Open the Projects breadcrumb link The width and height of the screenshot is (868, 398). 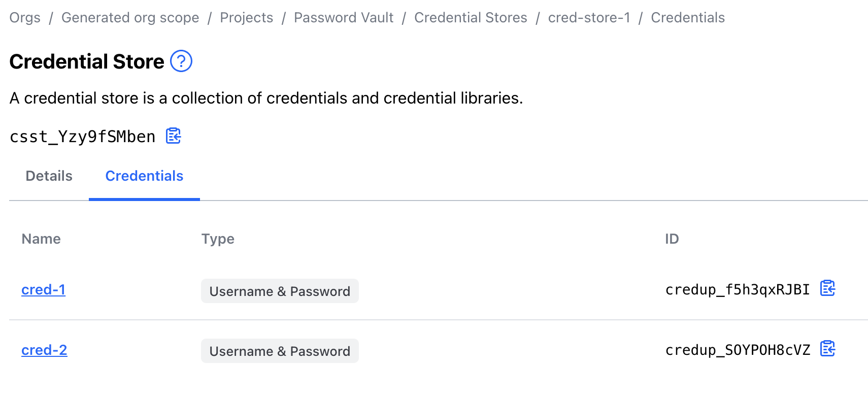(246, 17)
